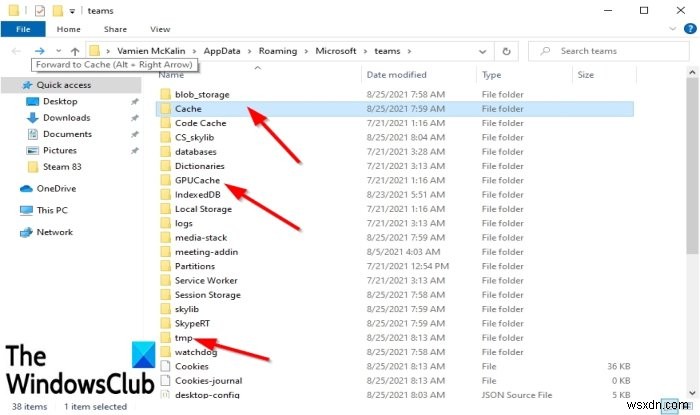Image resolution: width=700 pixels, height=415 pixels.
Task: Select the Cookies file icon
Action: tap(166, 366)
